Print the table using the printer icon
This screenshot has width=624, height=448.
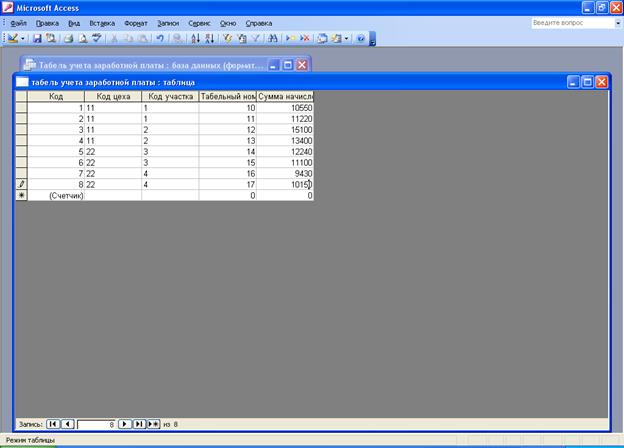(68, 38)
